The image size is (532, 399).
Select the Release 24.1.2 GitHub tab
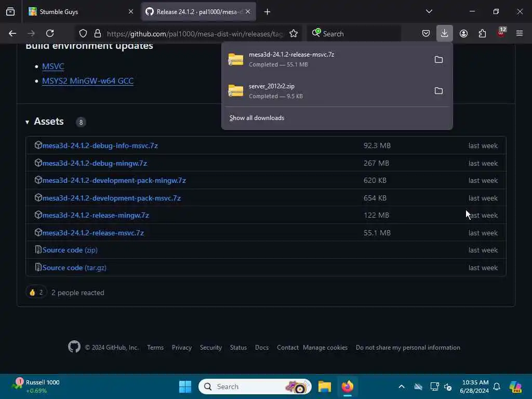[x=198, y=11]
